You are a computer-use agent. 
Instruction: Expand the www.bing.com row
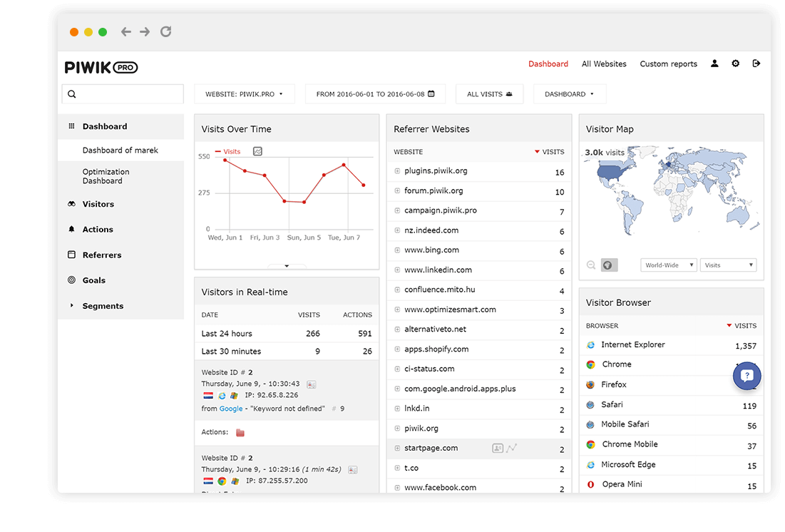coord(397,250)
